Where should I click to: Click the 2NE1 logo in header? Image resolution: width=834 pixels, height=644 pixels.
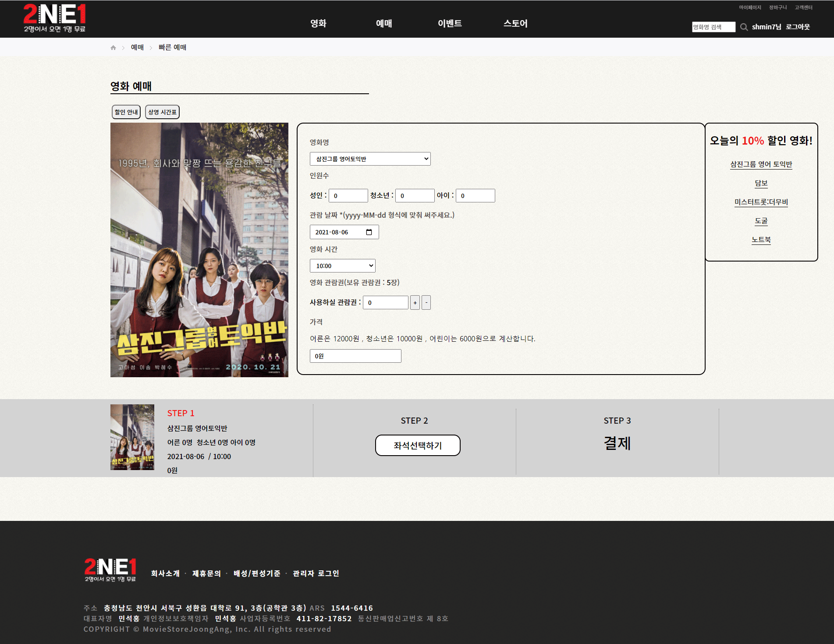click(54, 18)
